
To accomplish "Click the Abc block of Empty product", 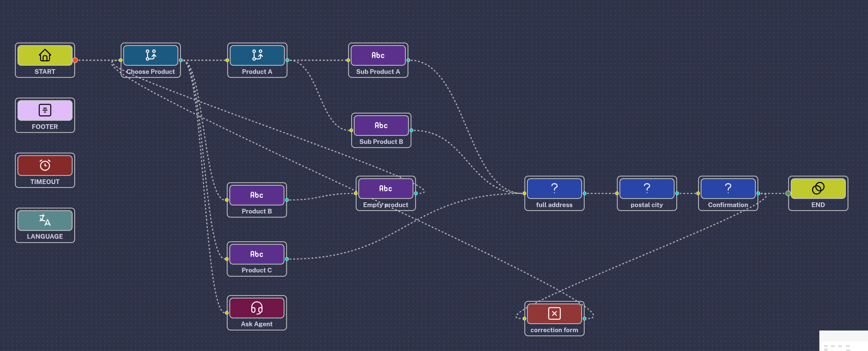I will pos(385,189).
